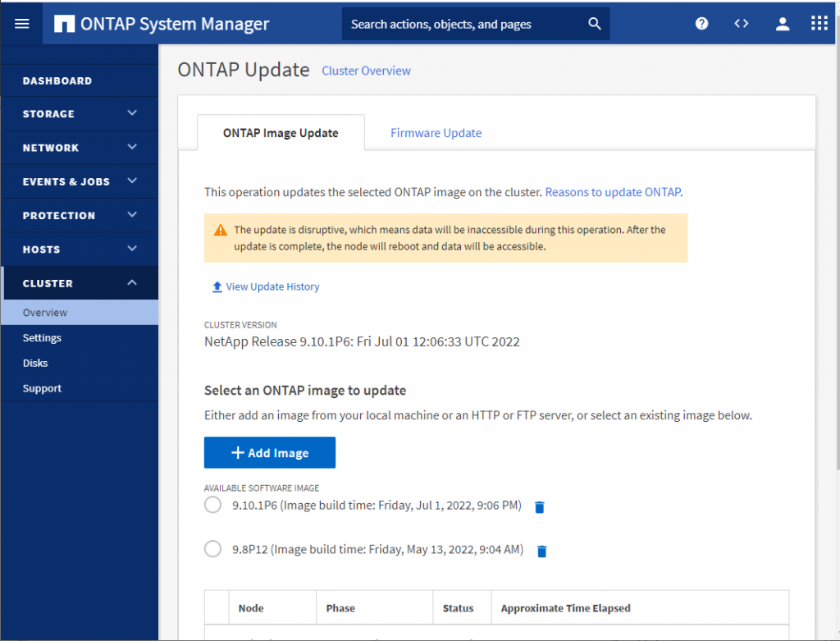Click the ONTAP Update page heading

tap(243, 70)
